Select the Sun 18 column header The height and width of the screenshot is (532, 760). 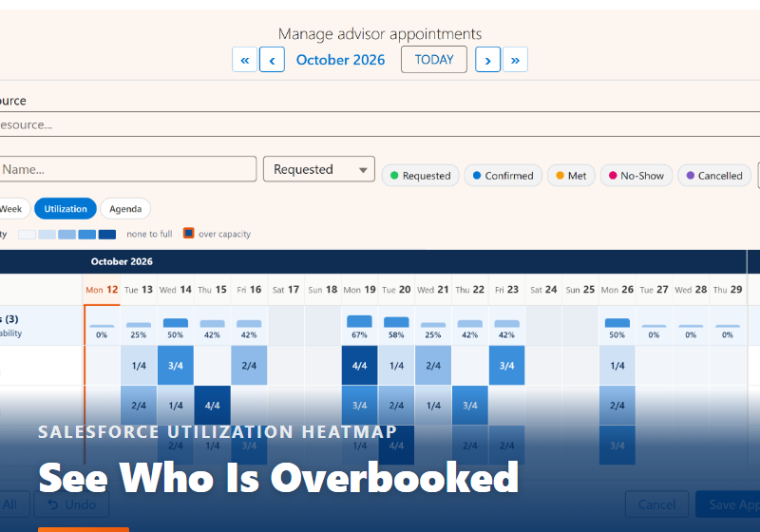pyautogui.click(x=323, y=290)
